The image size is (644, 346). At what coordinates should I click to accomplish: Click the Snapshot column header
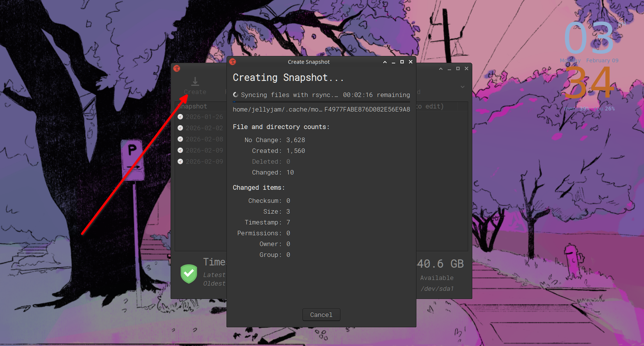click(x=193, y=106)
